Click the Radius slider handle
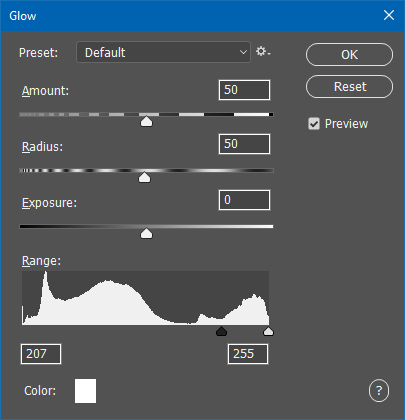405x420 pixels. coord(144,177)
